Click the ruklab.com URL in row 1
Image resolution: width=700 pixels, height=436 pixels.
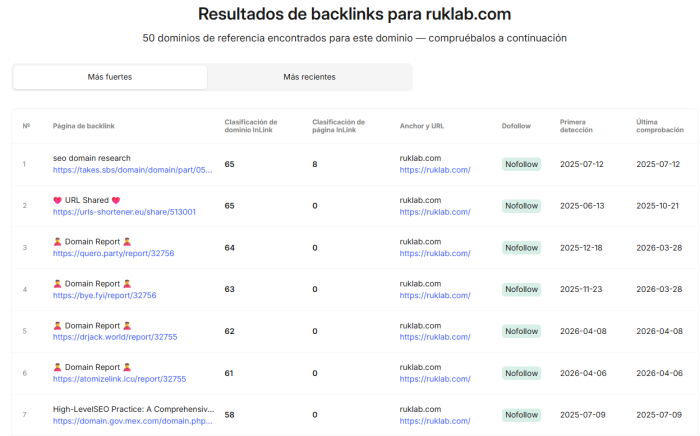click(x=435, y=170)
